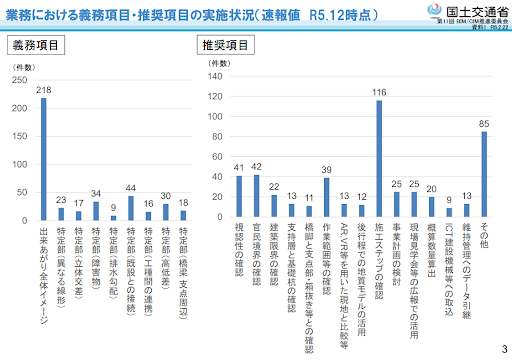Select the 推奨項目 label box
Screen dimensions: 512x361
[226, 45]
